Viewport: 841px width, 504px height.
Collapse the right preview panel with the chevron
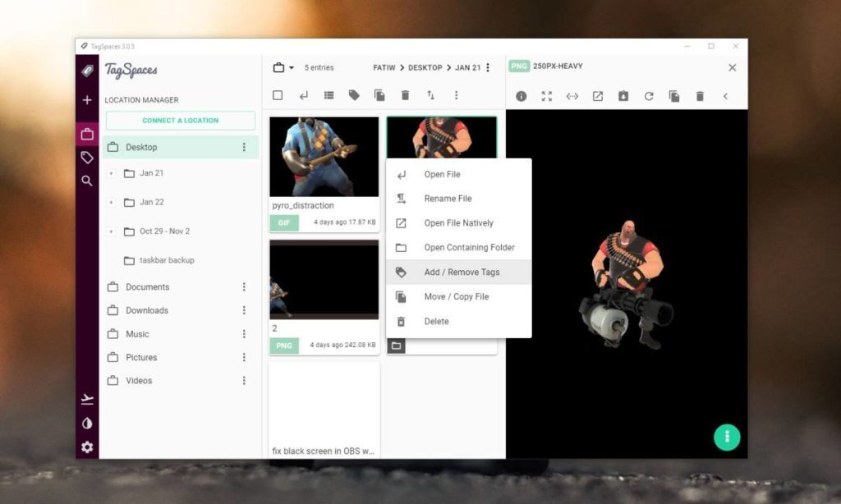point(725,96)
